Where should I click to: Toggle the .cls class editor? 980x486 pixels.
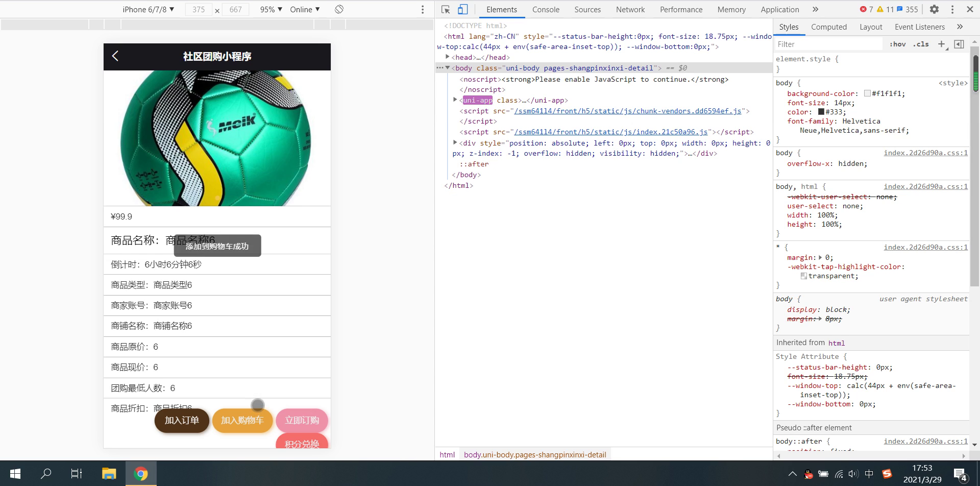921,44
